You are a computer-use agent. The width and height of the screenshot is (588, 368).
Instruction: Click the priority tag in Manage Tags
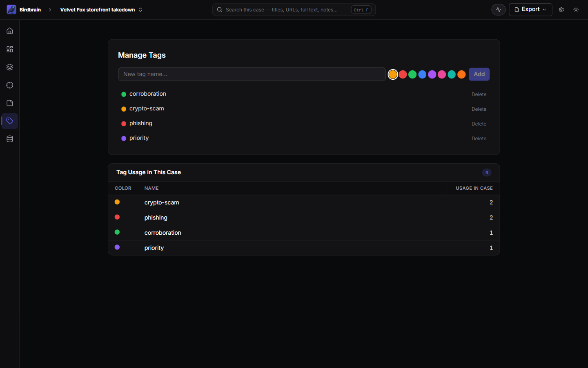(139, 138)
